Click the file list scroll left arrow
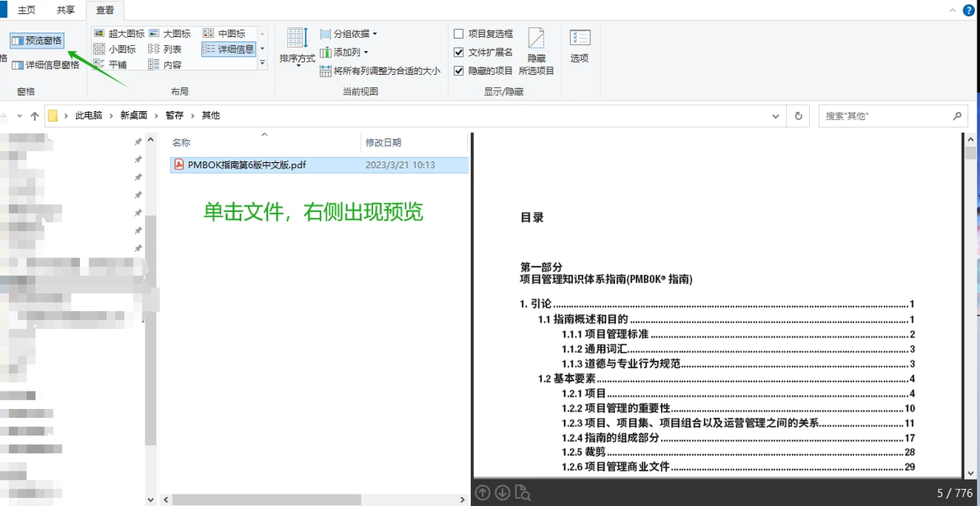The height and width of the screenshot is (506, 980). [165, 499]
